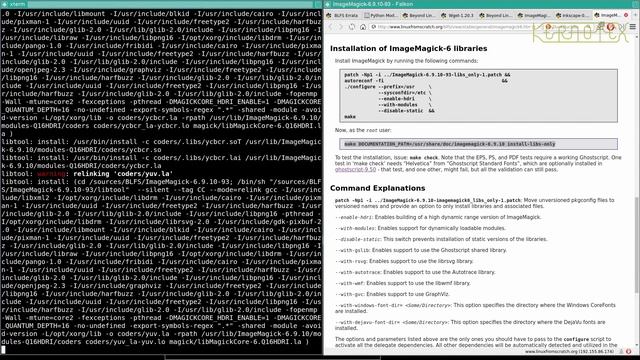The height and width of the screenshot is (360, 640).
Task: Click the scrollbar down arrow in Falkon
Action: coord(636,344)
